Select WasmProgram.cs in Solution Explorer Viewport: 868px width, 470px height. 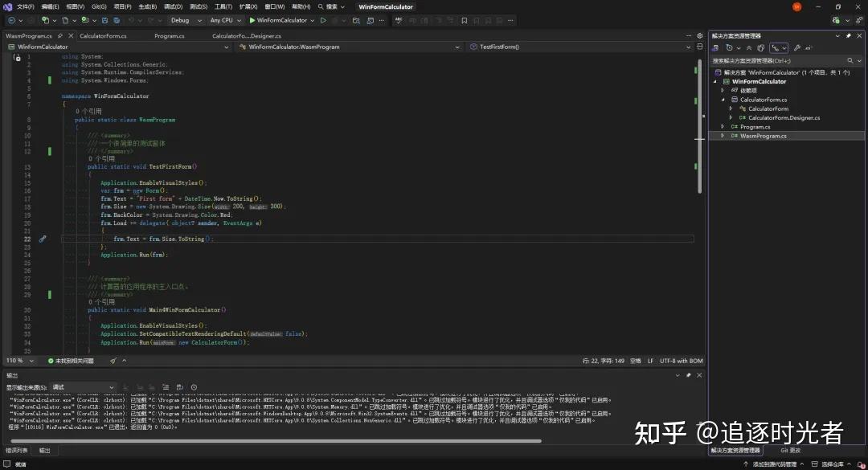click(763, 137)
